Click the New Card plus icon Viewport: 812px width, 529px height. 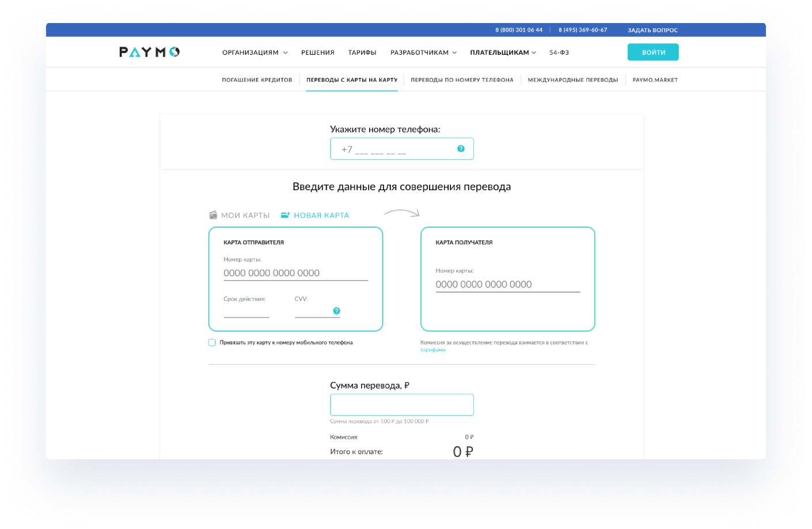285,215
